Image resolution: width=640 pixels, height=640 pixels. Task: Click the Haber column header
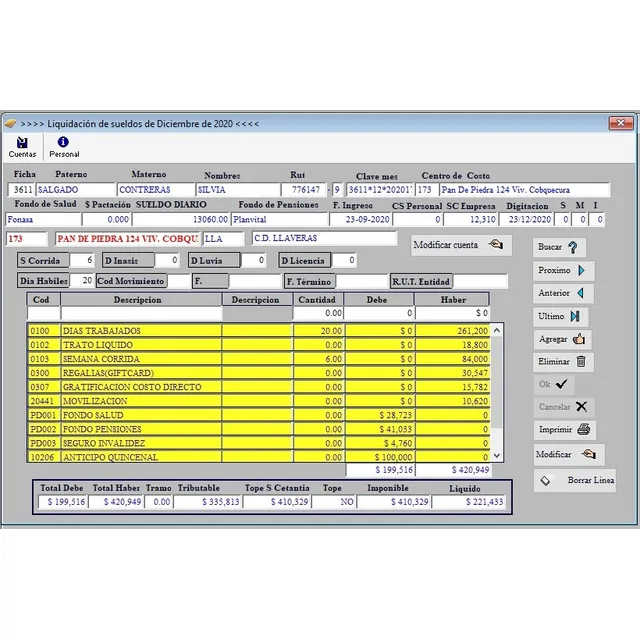point(452,300)
